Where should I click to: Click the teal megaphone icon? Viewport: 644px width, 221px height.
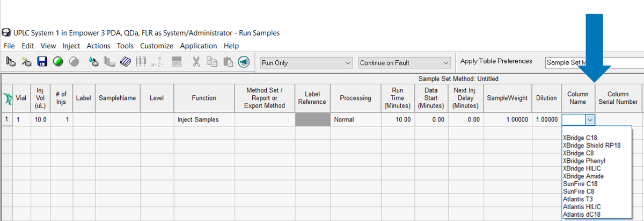tap(244, 62)
